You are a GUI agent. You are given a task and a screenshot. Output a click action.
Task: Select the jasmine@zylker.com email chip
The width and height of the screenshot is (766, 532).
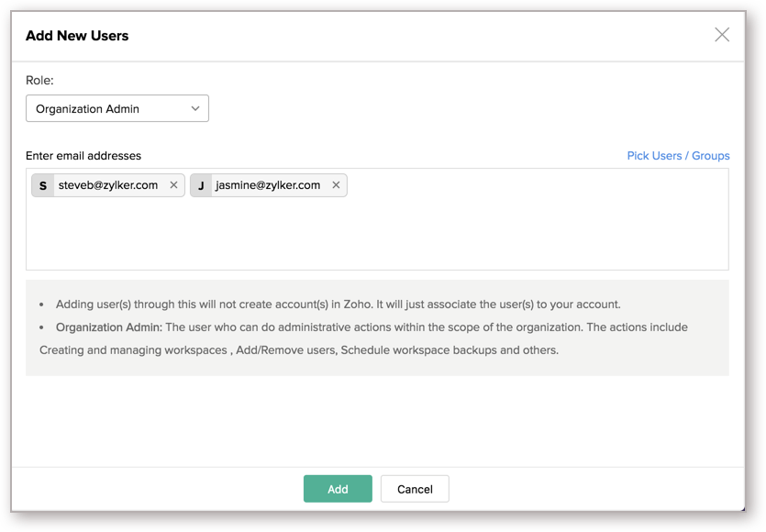tap(268, 185)
